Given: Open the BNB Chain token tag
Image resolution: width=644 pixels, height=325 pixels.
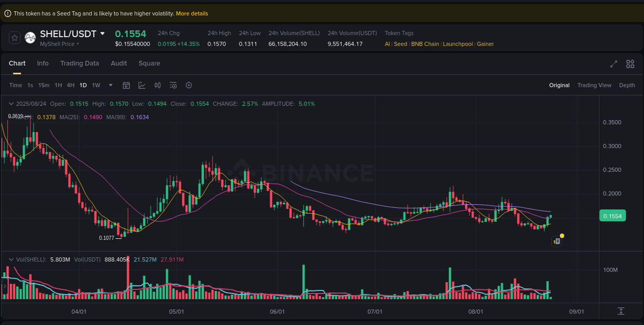Looking at the screenshot, I should click(425, 44).
